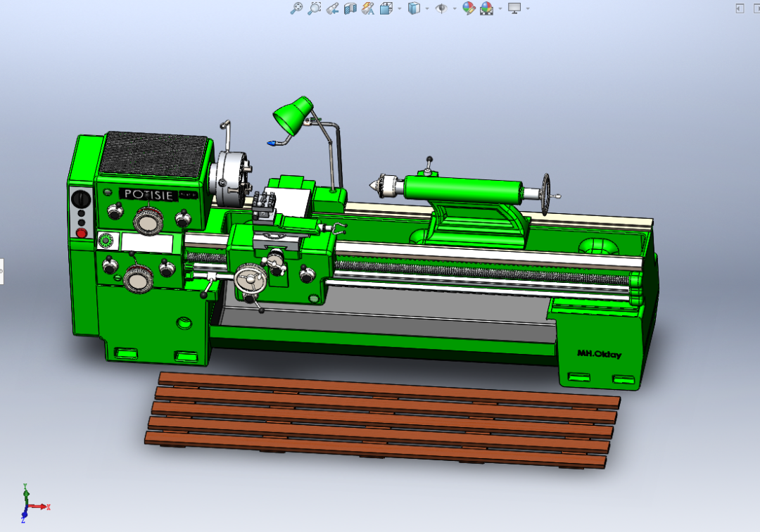Open the Display Style dropdown arrow
The width and height of the screenshot is (760, 532).
pos(427,8)
